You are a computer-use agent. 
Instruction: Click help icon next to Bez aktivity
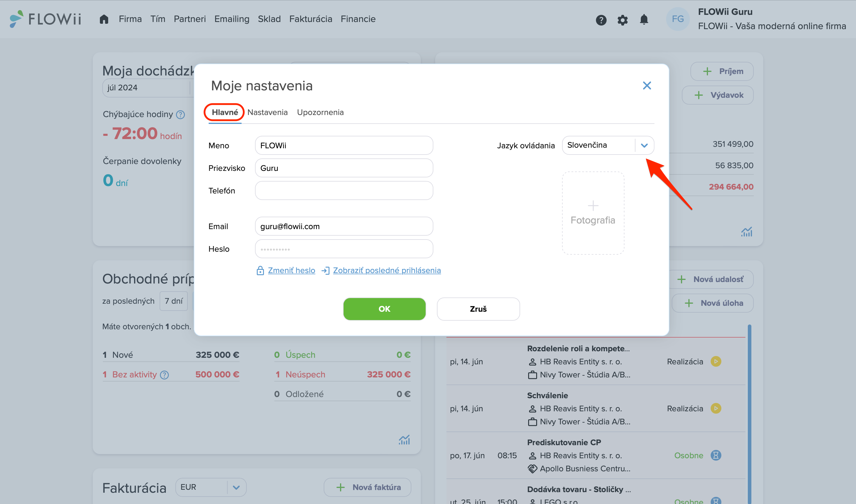click(x=164, y=375)
